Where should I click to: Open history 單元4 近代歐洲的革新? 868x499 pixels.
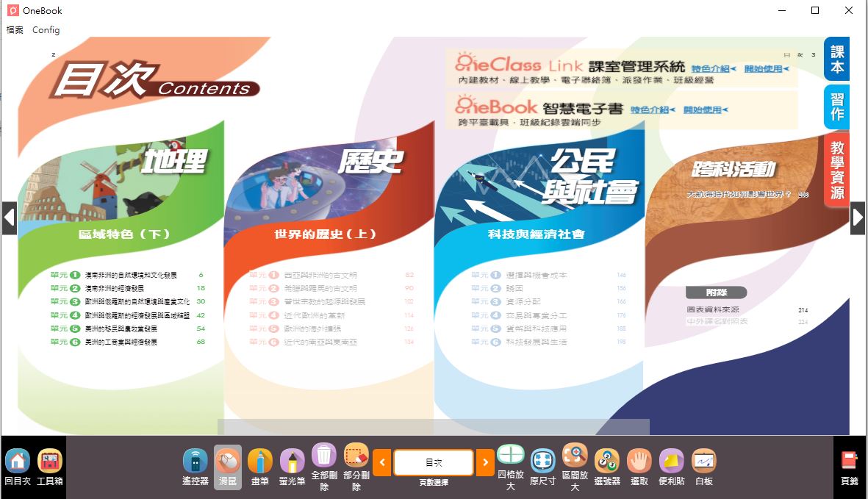pyautogui.click(x=331, y=315)
